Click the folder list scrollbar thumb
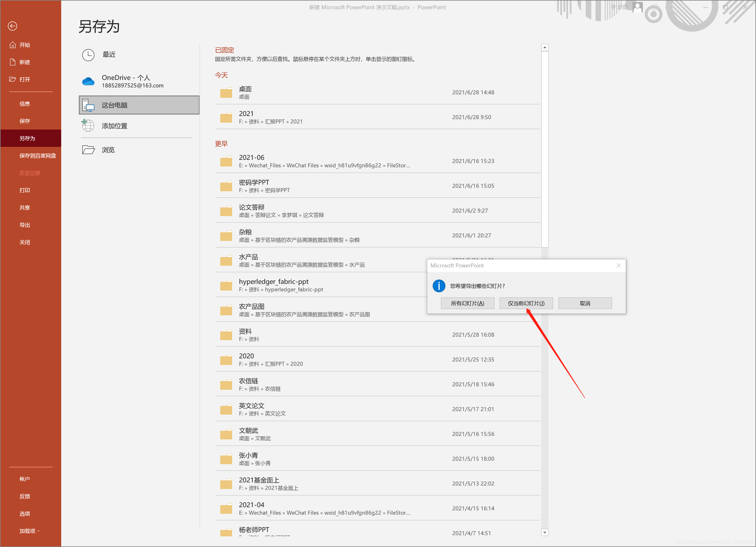 click(x=545, y=149)
